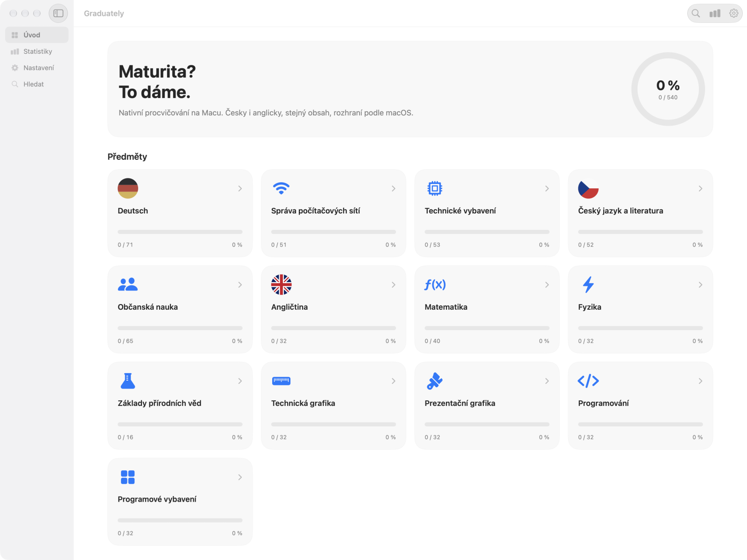Image resolution: width=747 pixels, height=560 pixels.
Task: Toggle the sidebar panel button
Action: tap(58, 14)
